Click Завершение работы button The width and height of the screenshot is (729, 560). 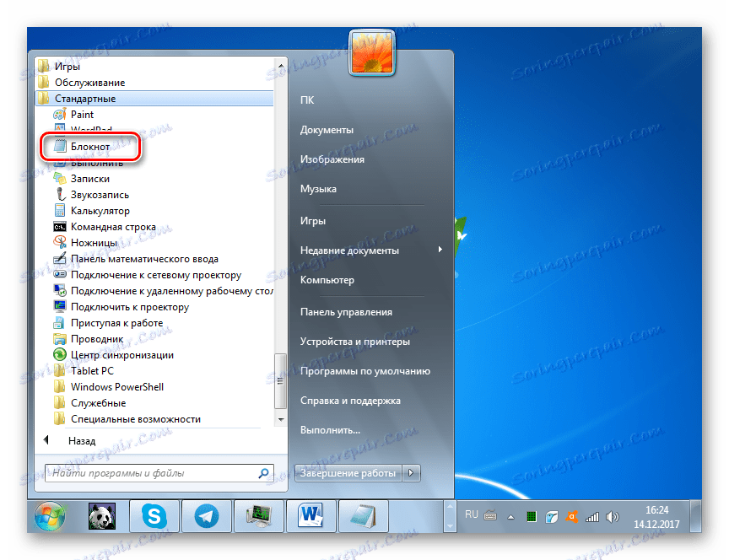click(348, 473)
